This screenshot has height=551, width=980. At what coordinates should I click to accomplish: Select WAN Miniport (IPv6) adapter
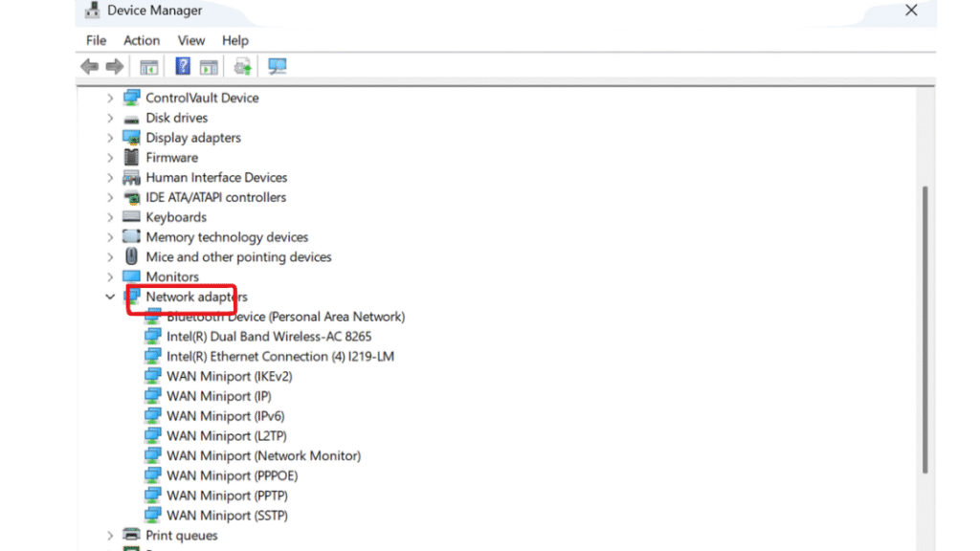226,416
